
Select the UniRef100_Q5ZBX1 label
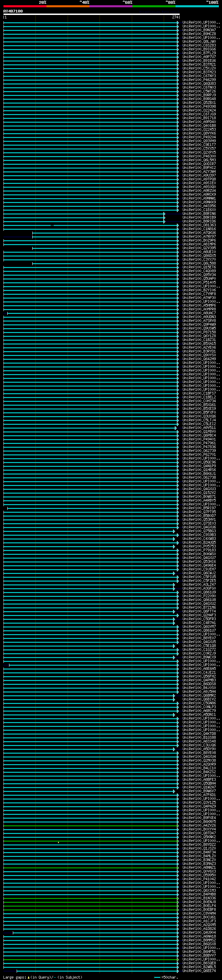point(199,103)
